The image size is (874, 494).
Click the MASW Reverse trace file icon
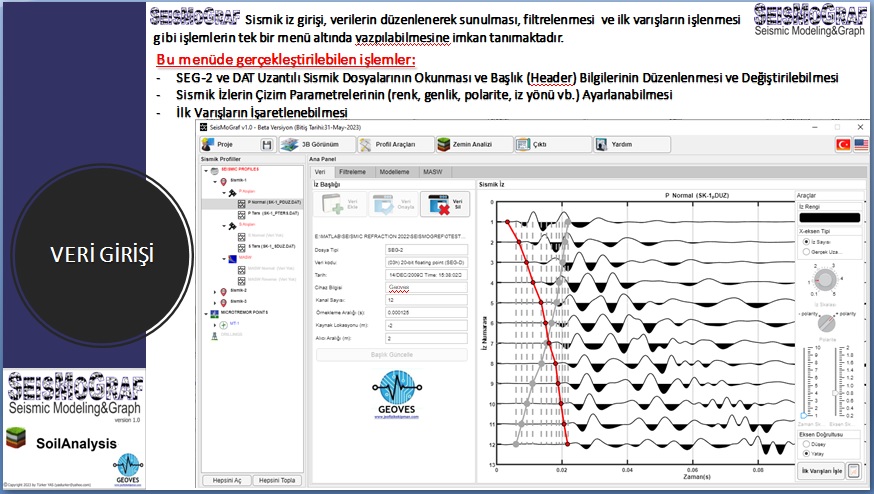[241, 280]
